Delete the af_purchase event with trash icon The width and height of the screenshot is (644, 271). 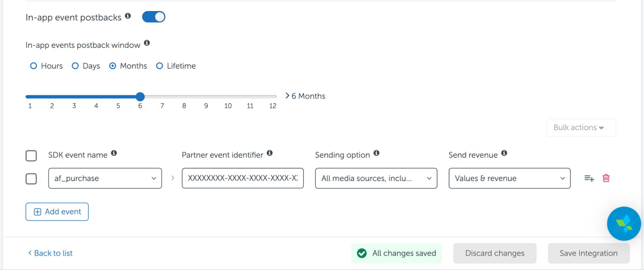click(x=606, y=178)
